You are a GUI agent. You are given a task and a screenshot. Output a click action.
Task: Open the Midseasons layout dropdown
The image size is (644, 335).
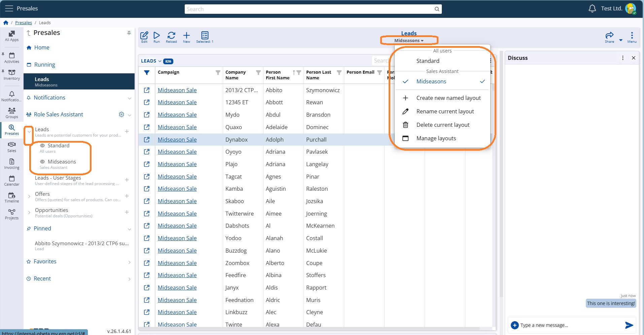coord(409,40)
